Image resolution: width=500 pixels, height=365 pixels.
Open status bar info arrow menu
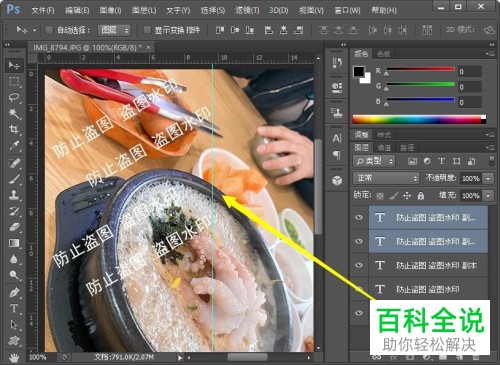tap(180, 358)
